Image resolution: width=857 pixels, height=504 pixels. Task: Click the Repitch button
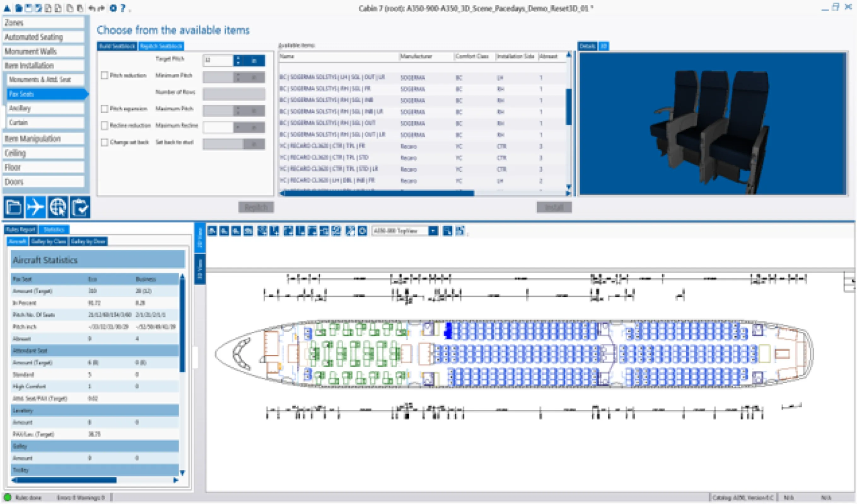(x=256, y=207)
